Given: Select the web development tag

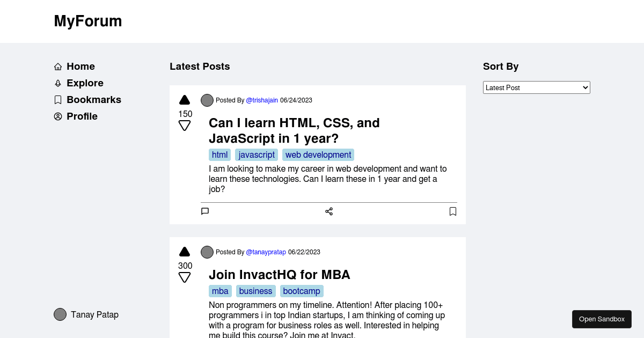Looking at the screenshot, I should (318, 155).
